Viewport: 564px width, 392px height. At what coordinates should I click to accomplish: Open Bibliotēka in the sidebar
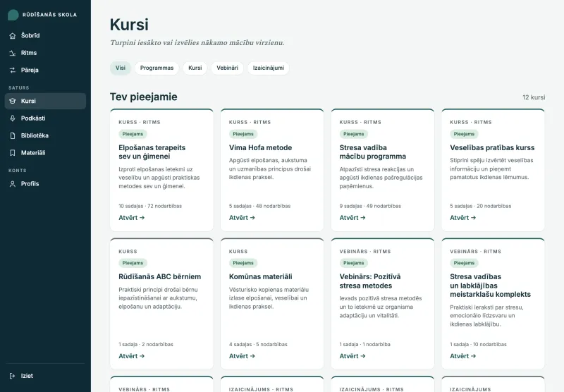[x=45, y=135]
